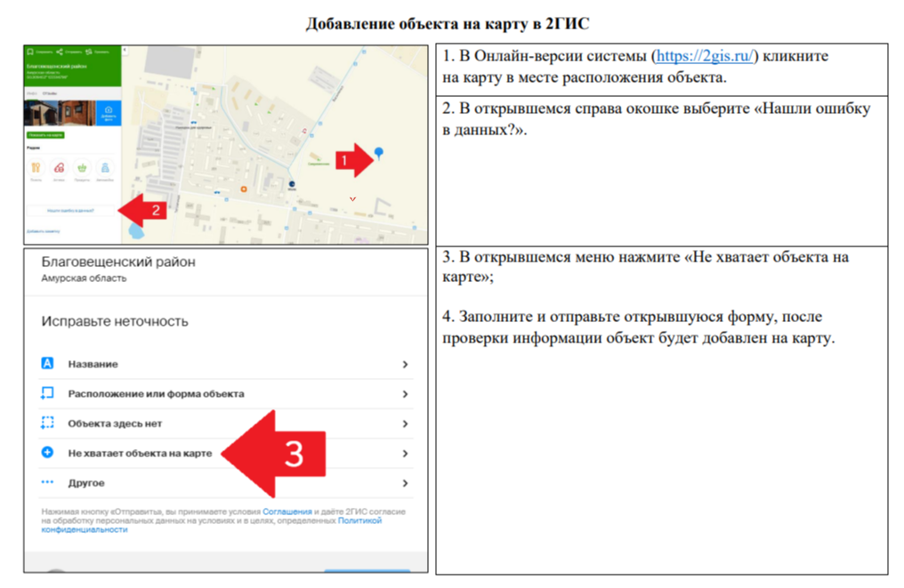904x588 pixels.
Task: Select the blue ATM nearby category icon
Action: 105,168
